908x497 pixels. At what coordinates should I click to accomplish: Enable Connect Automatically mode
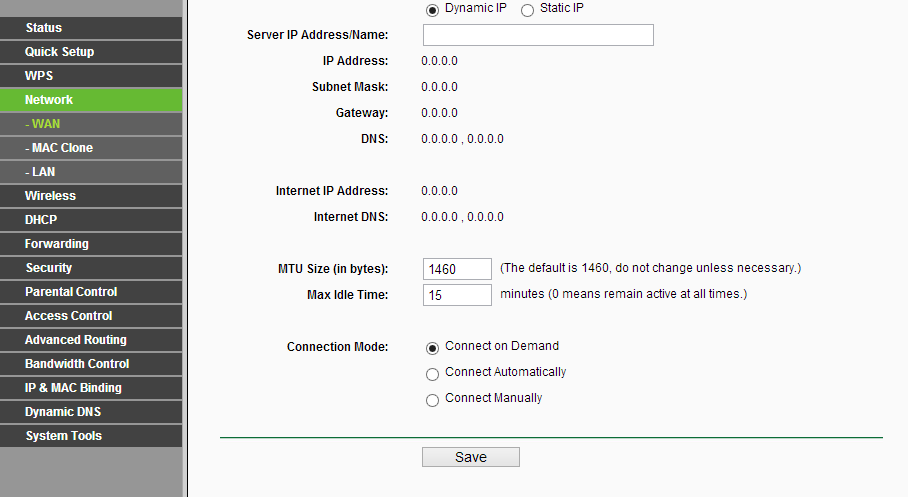click(x=432, y=374)
